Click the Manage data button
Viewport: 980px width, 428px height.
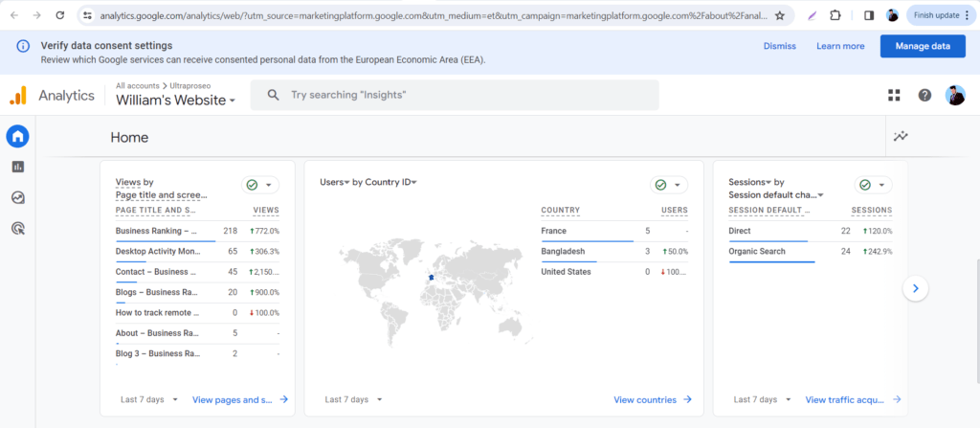click(923, 46)
